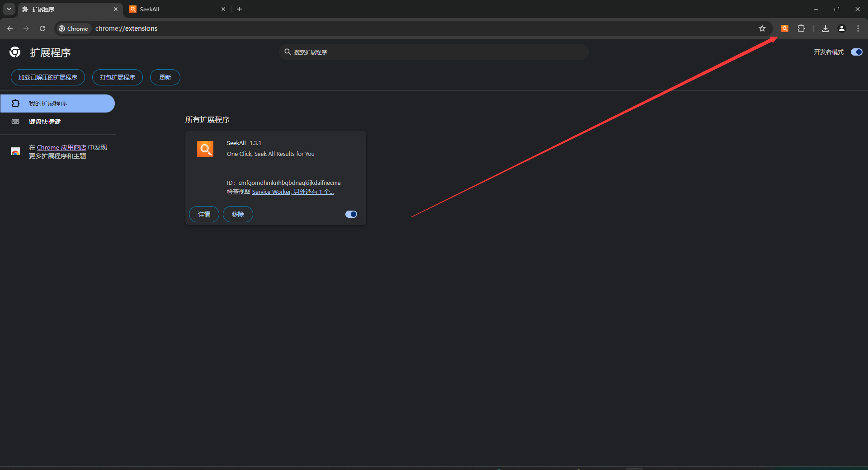The image size is (868, 470).
Task: Open the Service Worker inspect link
Action: (x=293, y=192)
